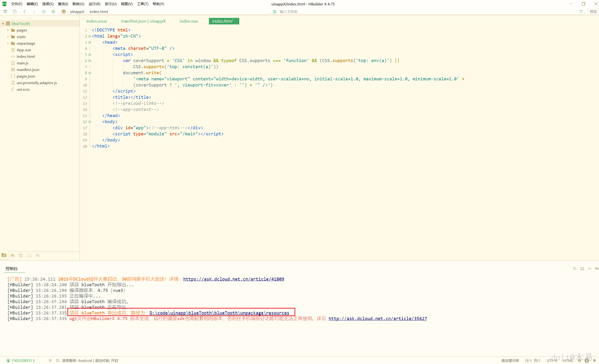Open the debug bug icon panel

(x=21, y=255)
